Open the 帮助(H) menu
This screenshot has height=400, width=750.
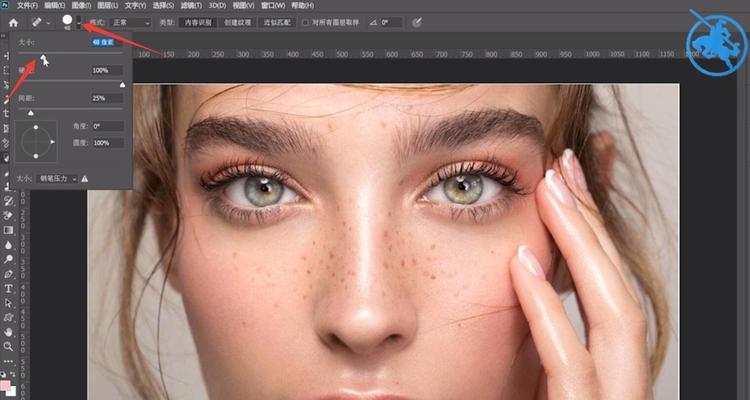303,6
